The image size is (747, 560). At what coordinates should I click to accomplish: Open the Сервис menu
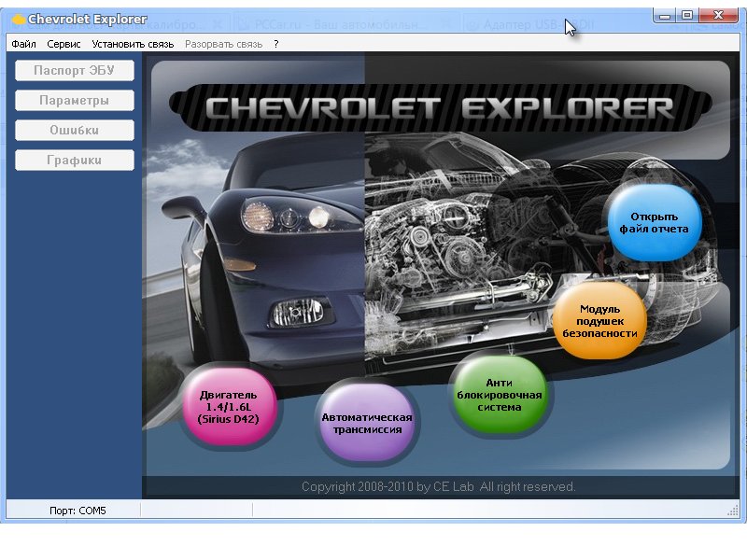click(x=63, y=44)
